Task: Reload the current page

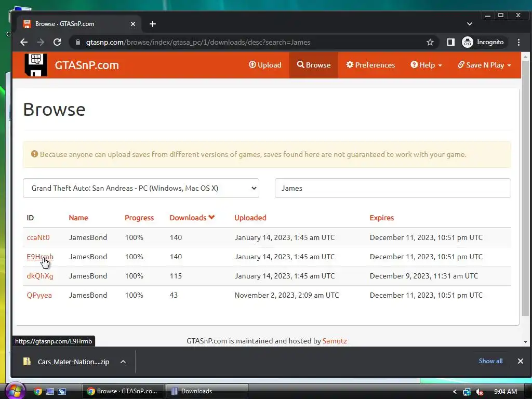Action: pyautogui.click(x=57, y=42)
